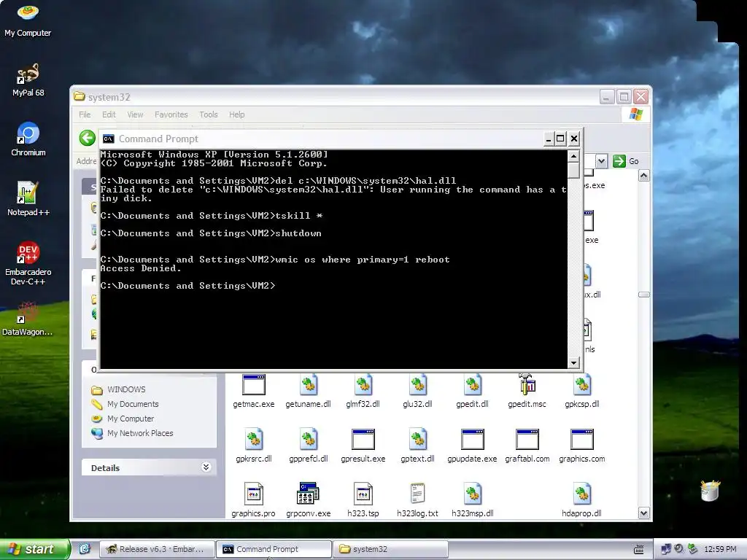Viewport: 747px width, 560px height.
Task: Select h323log.txt file
Action: point(418,500)
